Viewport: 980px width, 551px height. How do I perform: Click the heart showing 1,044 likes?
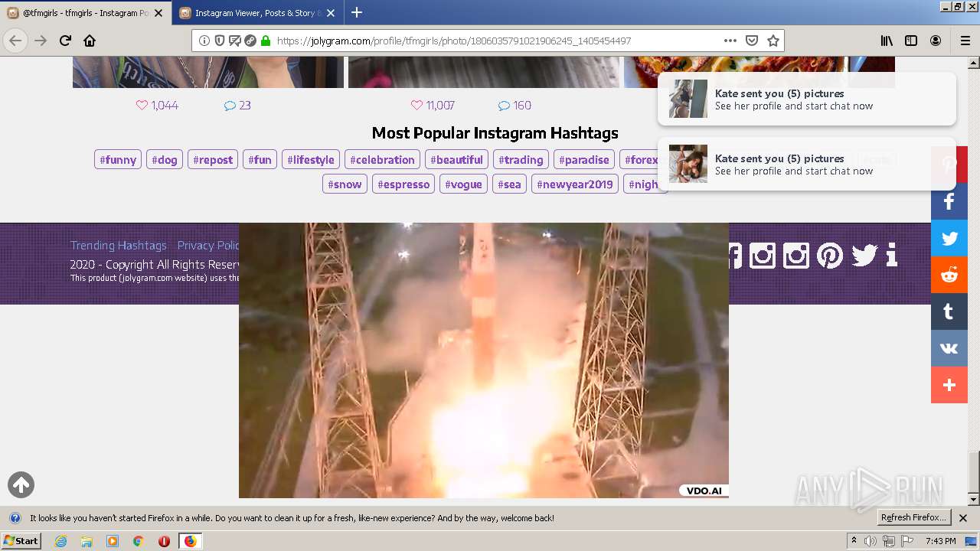[142, 106]
